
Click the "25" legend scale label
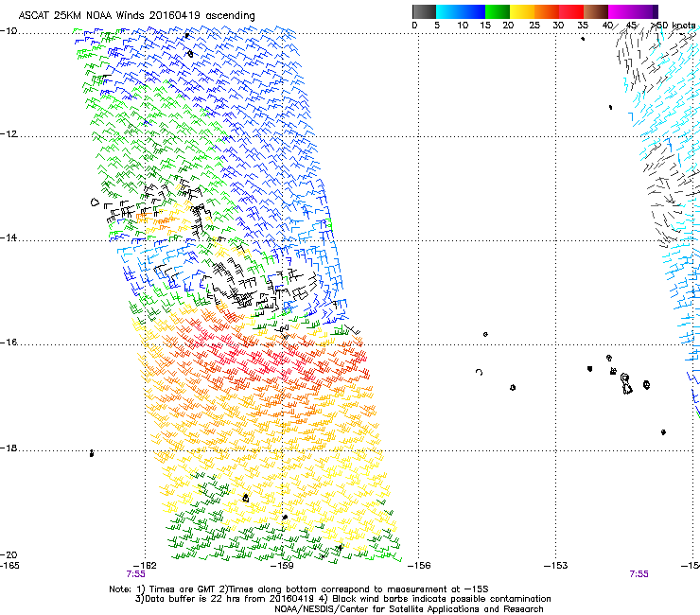534,26
